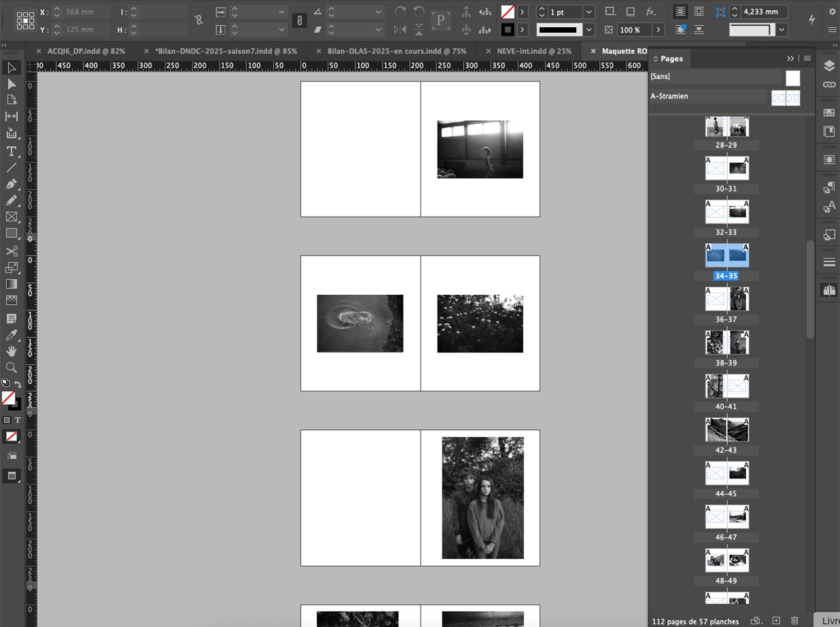Select the Direct Selection tool
This screenshot has height=627, width=840.
click(x=12, y=84)
